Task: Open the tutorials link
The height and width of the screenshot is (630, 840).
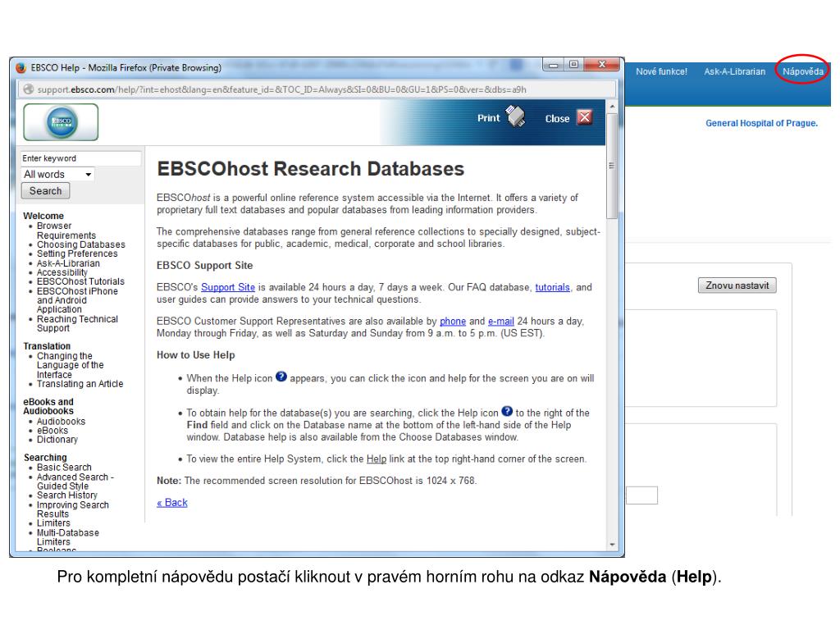Action: [x=552, y=287]
